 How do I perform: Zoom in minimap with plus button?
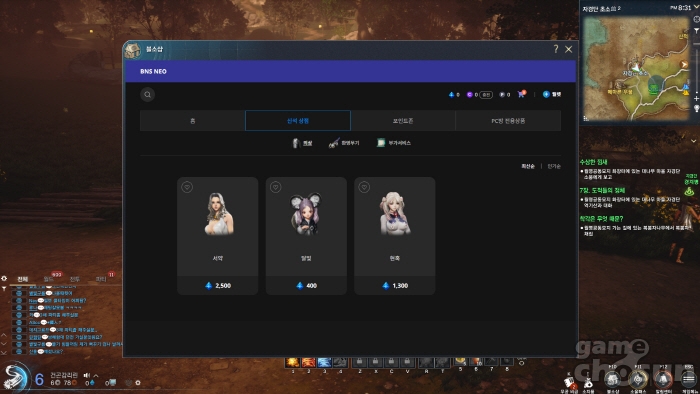pyautogui.click(x=696, y=98)
